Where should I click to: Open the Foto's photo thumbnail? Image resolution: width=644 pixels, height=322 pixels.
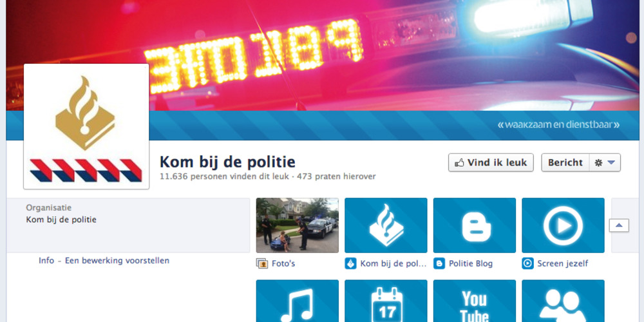tap(298, 225)
